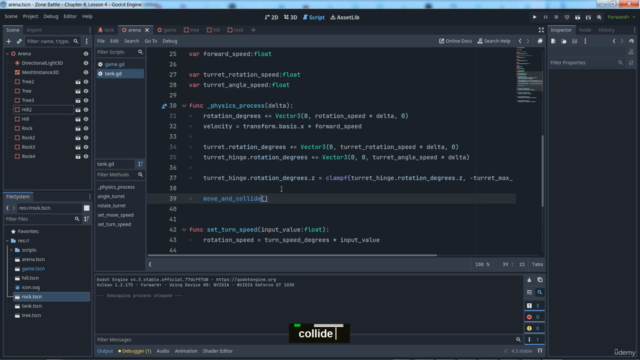Pause the running project
The image size is (640, 360).
click(x=545, y=17)
